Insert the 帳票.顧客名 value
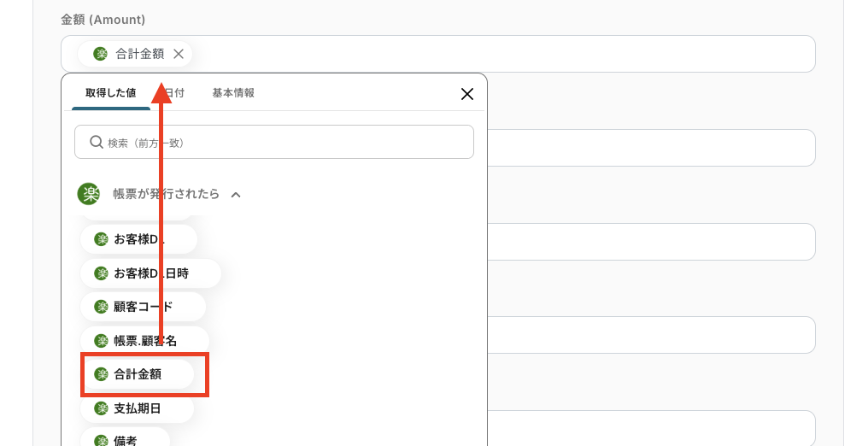The image size is (868, 446). point(145,341)
